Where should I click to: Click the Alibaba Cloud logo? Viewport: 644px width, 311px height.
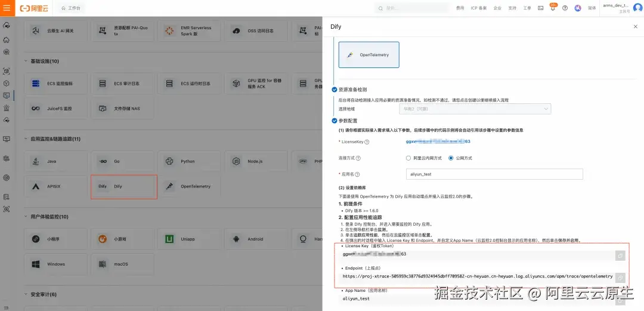(34, 8)
